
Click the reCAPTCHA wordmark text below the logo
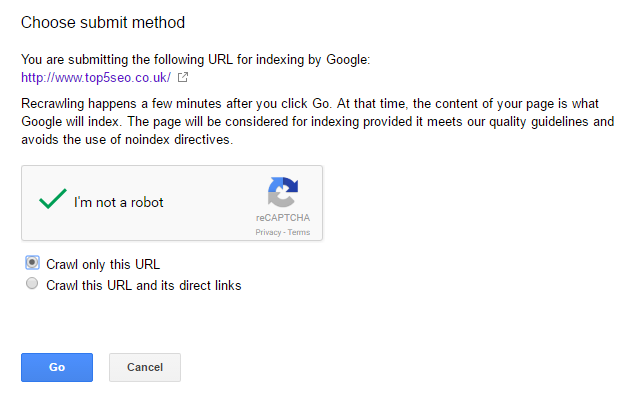coord(283,218)
